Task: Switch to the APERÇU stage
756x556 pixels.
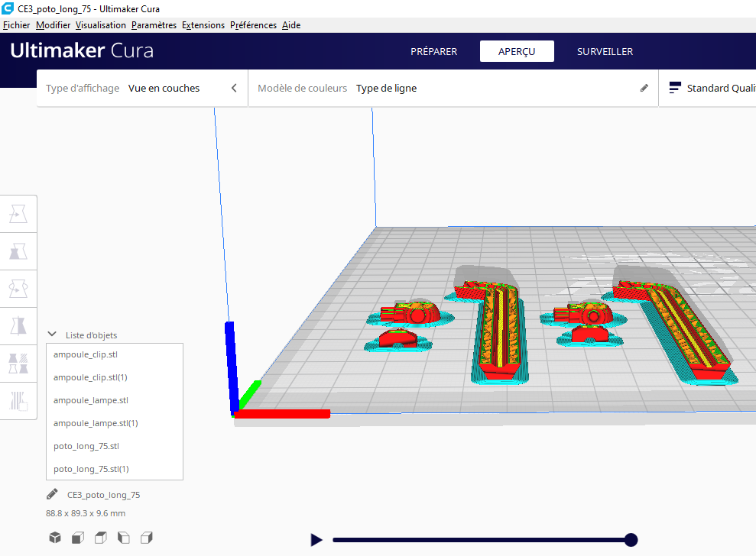Action: click(x=517, y=52)
